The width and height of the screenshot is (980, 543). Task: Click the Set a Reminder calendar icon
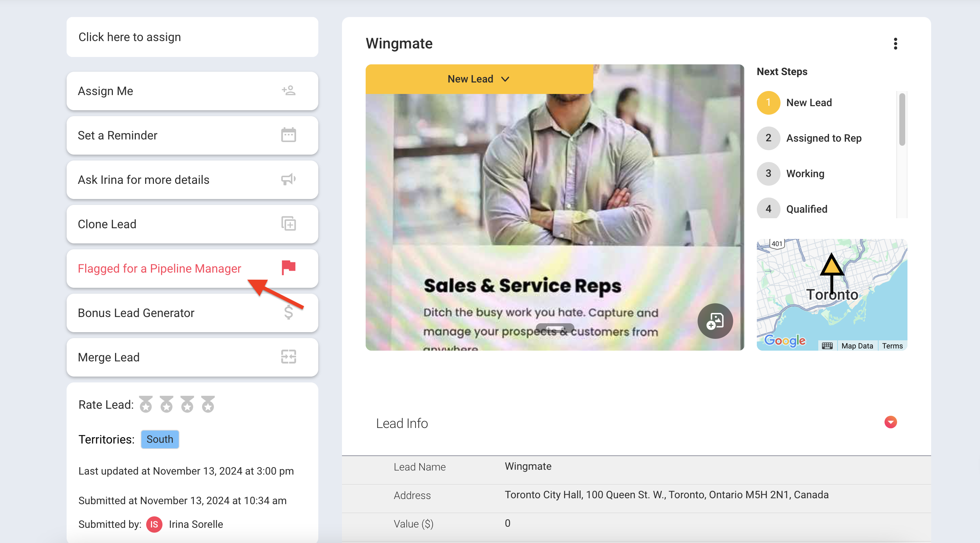click(288, 135)
